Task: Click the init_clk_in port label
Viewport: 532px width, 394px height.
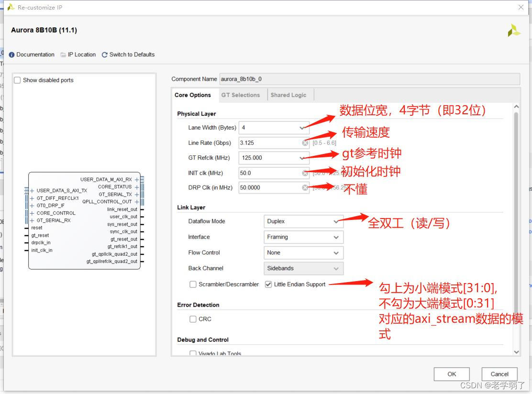Action: [x=42, y=250]
